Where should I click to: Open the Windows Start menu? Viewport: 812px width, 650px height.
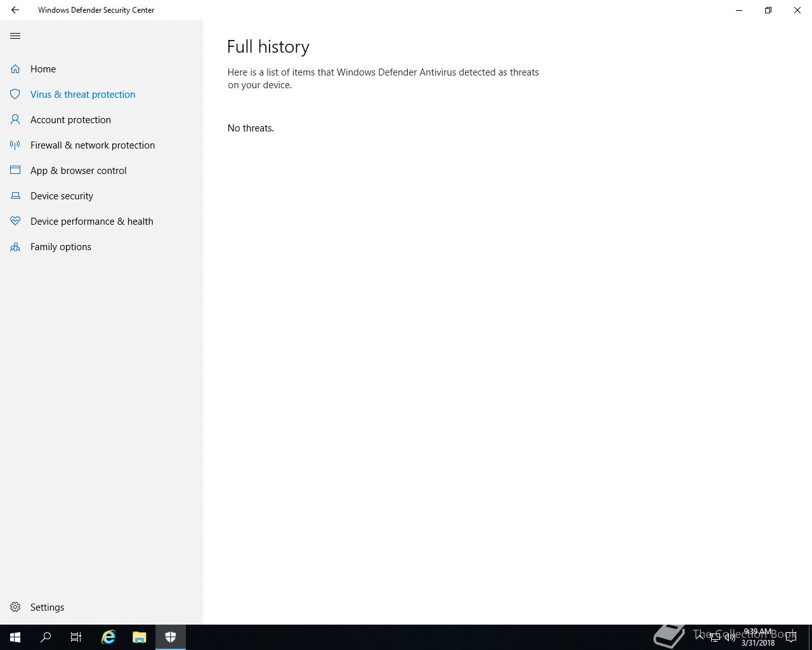[15, 637]
